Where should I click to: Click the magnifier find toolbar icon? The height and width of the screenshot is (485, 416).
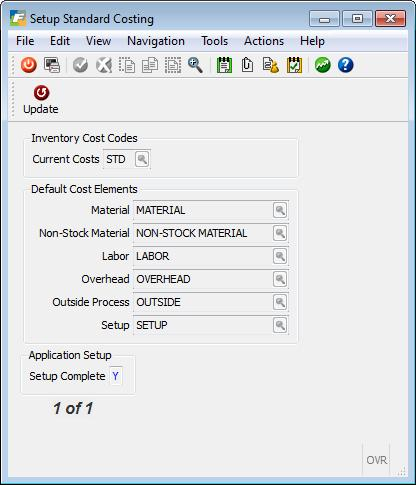pos(195,65)
